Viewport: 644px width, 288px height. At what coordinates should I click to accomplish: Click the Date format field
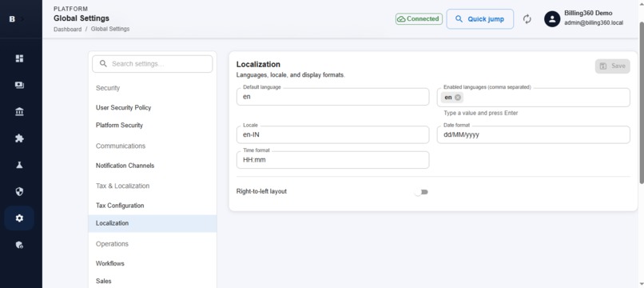pyautogui.click(x=533, y=134)
